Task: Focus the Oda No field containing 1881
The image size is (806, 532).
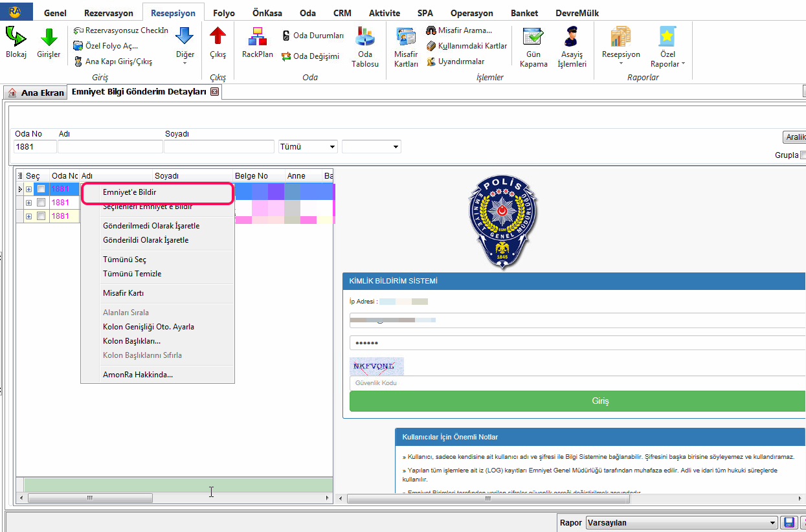Action: click(34, 147)
